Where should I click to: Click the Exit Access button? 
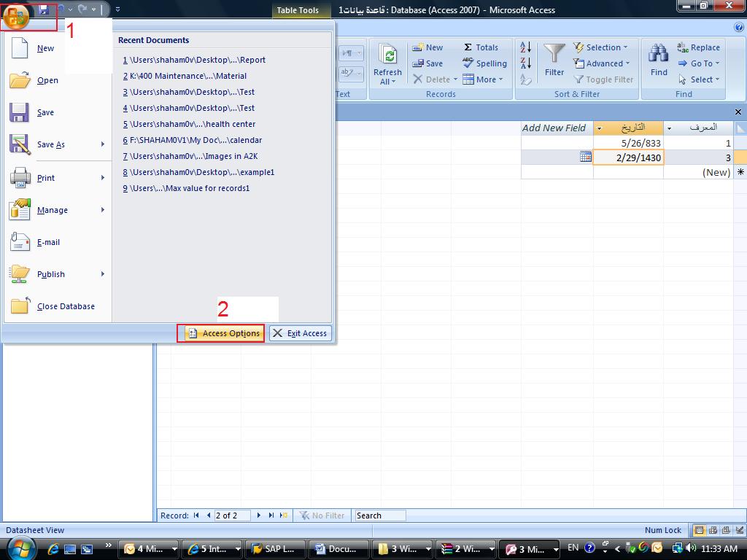click(x=300, y=333)
